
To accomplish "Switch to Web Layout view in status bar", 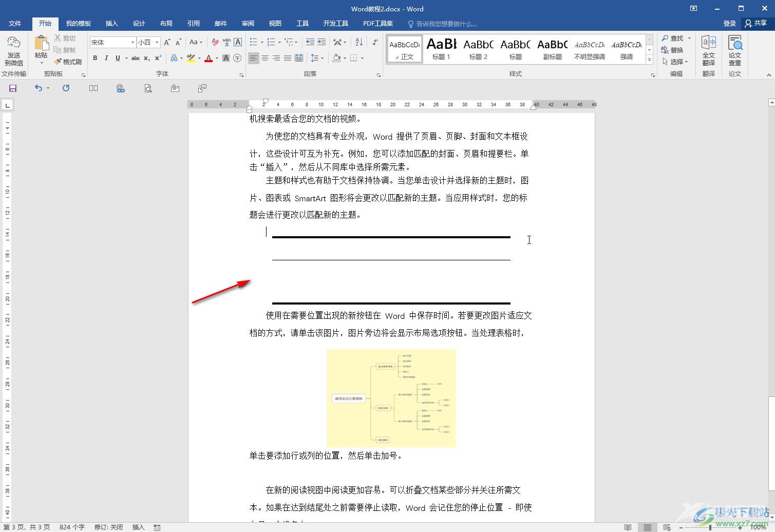I will 667,527.
